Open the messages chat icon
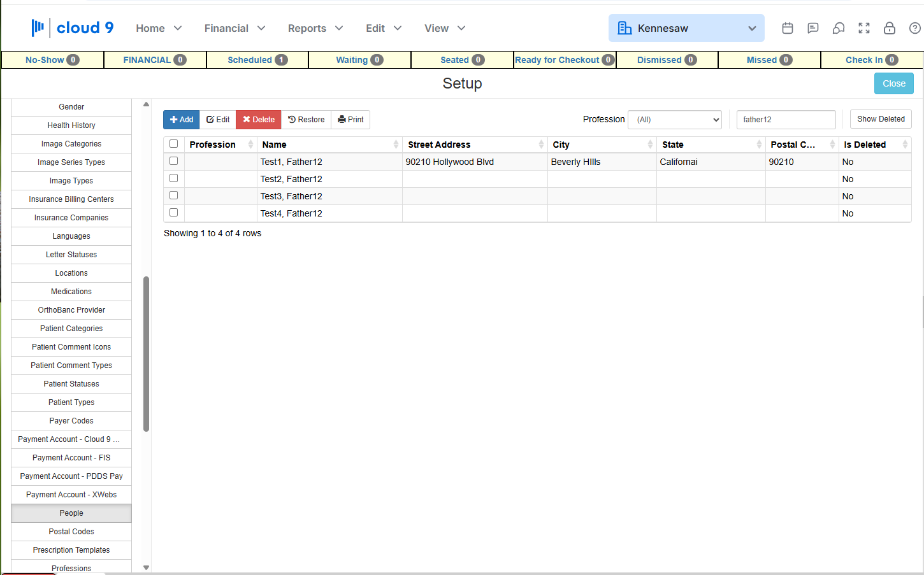The width and height of the screenshot is (924, 575). [813, 28]
